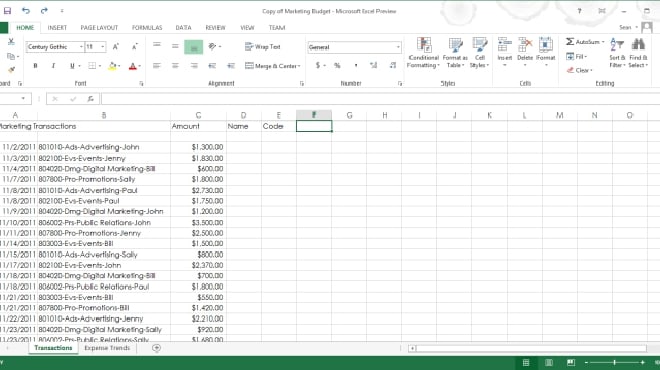Image resolution: width=660 pixels, height=370 pixels.
Task: Switch to the VIEW ribbon tab
Action: tap(247, 28)
